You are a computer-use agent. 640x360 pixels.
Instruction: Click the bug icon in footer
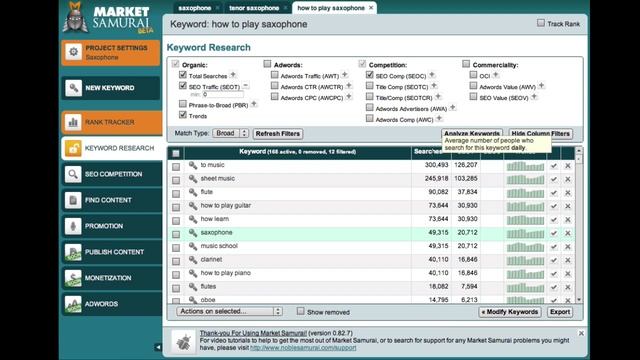[184, 342]
